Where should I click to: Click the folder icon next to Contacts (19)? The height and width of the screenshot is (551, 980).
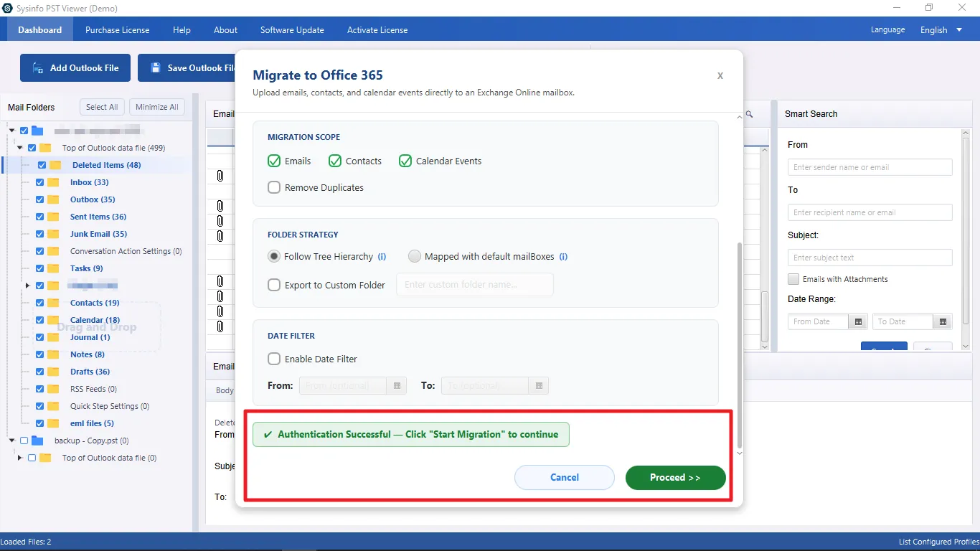[x=53, y=303]
